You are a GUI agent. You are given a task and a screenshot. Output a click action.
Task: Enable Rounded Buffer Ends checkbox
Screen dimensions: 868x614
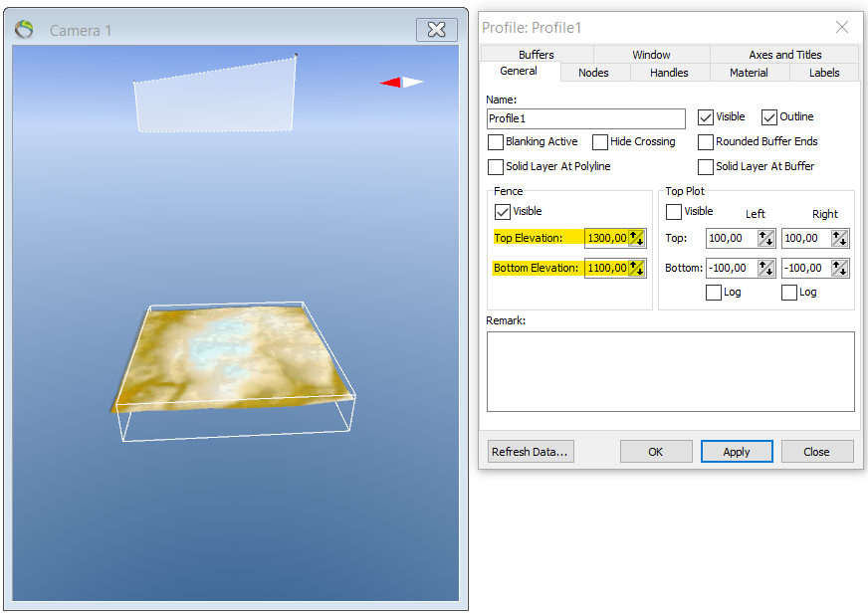705,142
